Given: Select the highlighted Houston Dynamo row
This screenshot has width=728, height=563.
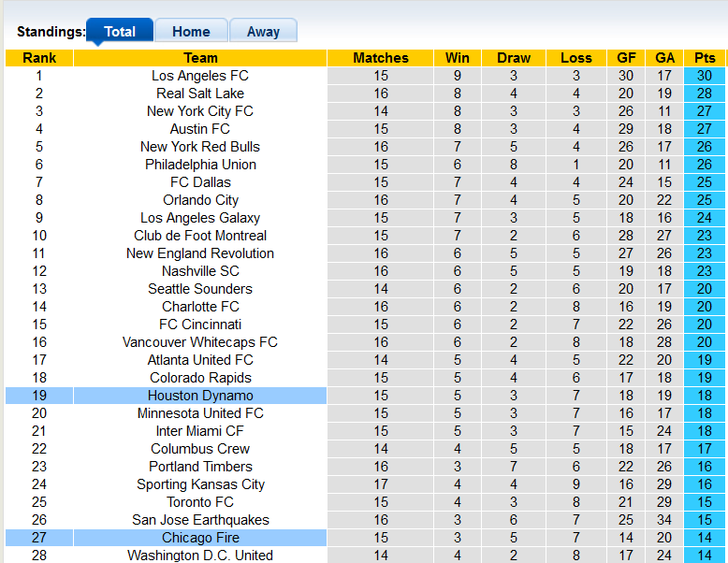Looking at the screenshot, I should [x=200, y=396].
